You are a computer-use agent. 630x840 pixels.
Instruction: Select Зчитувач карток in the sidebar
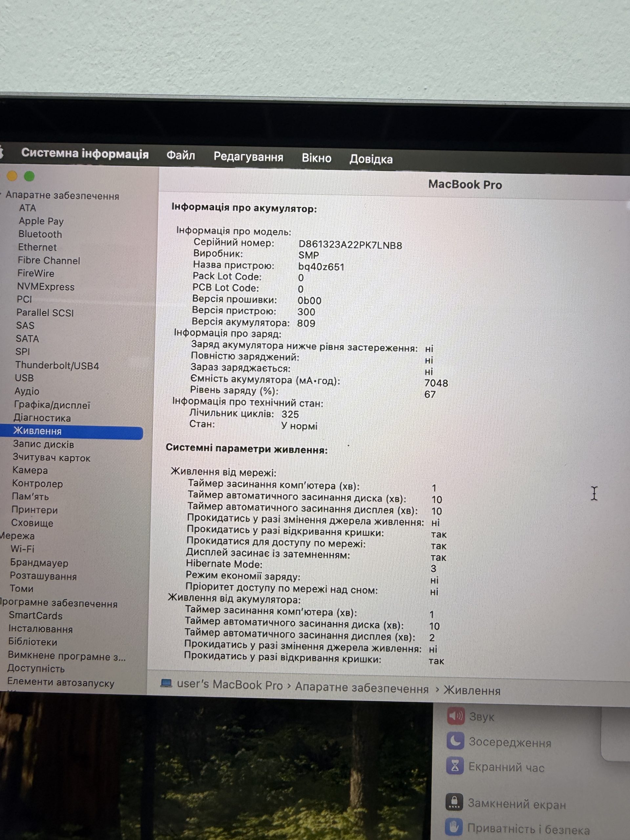pyautogui.click(x=52, y=458)
